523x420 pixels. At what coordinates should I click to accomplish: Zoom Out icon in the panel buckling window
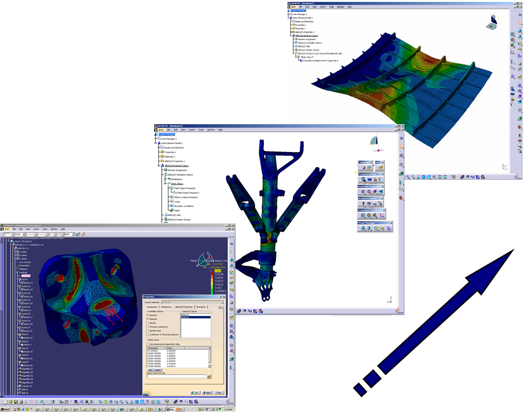click(413, 177)
